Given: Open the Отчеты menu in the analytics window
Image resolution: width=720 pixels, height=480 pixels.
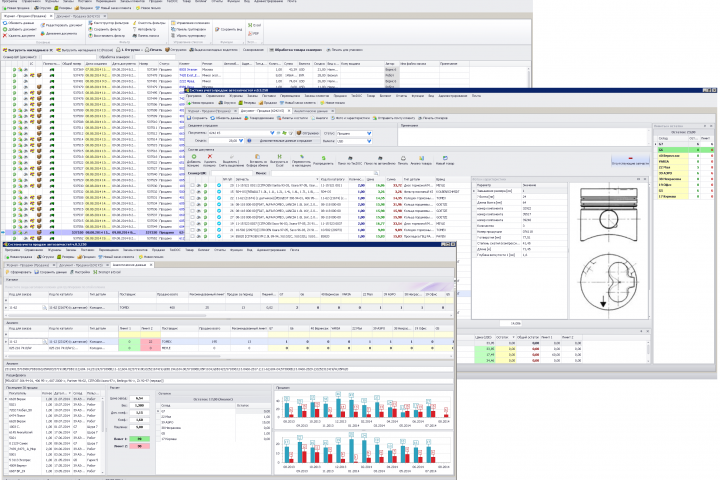Looking at the screenshot, I should point(220,250).
